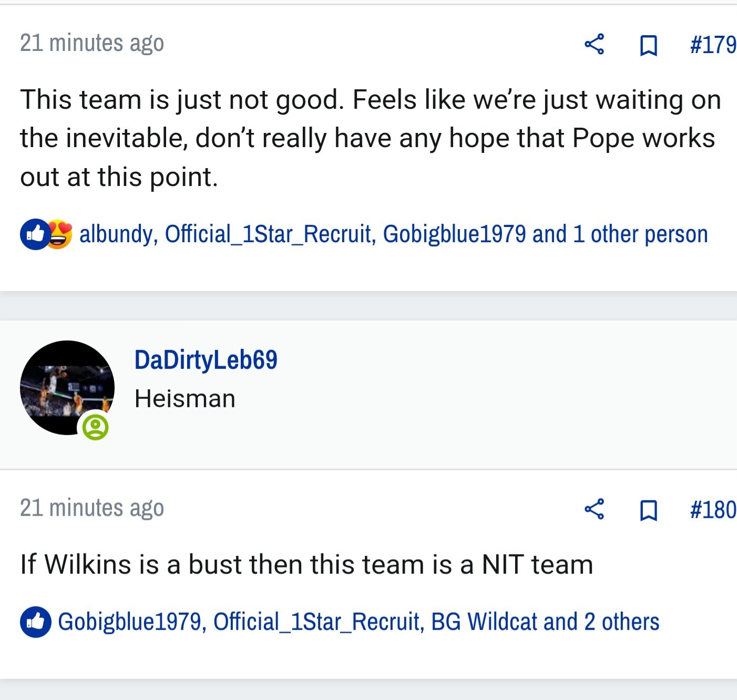
Task: Open DaDirtyLeb69 profile username link
Action: pyautogui.click(x=206, y=360)
